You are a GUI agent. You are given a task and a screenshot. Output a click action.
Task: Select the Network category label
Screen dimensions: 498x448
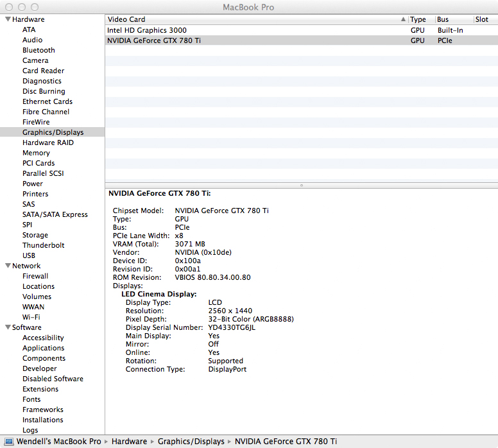pyautogui.click(x=26, y=266)
